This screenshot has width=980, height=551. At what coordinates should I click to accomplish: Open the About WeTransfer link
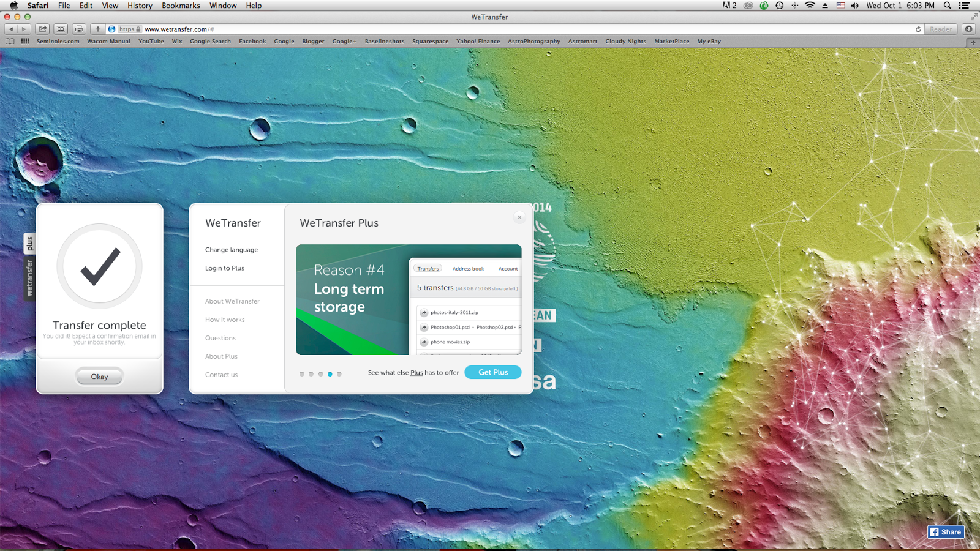(x=232, y=301)
